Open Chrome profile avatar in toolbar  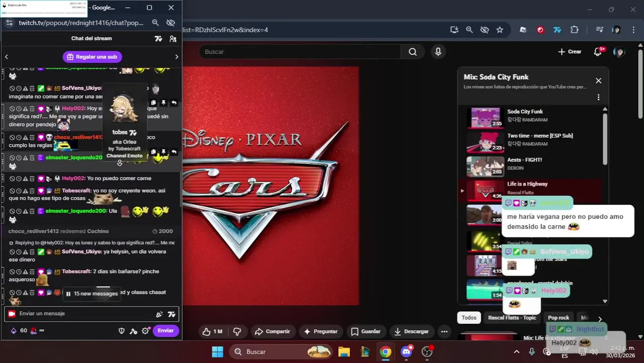click(x=616, y=30)
